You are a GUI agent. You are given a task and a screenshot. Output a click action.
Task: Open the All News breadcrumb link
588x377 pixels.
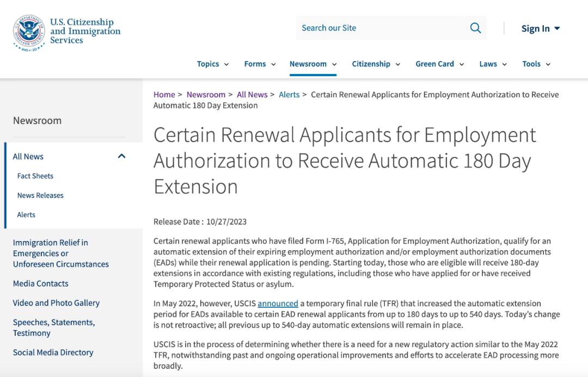tap(252, 95)
